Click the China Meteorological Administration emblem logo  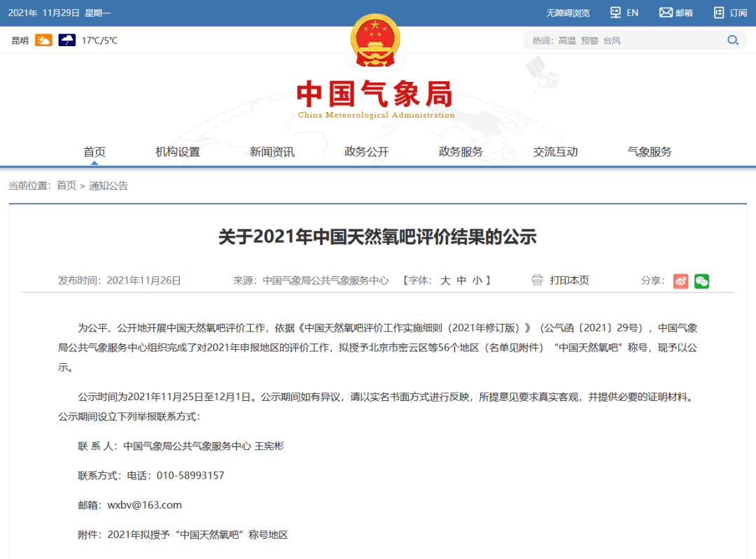tap(377, 38)
